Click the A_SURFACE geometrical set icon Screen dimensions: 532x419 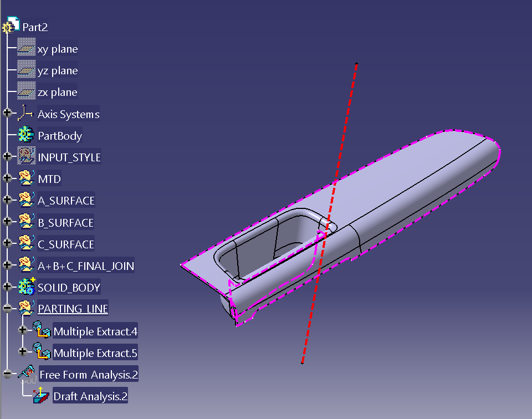tap(26, 200)
